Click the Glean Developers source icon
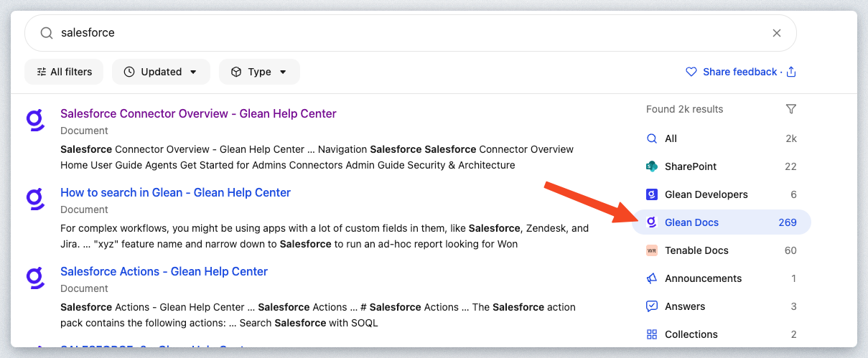This screenshot has height=358, width=868. [652, 194]
